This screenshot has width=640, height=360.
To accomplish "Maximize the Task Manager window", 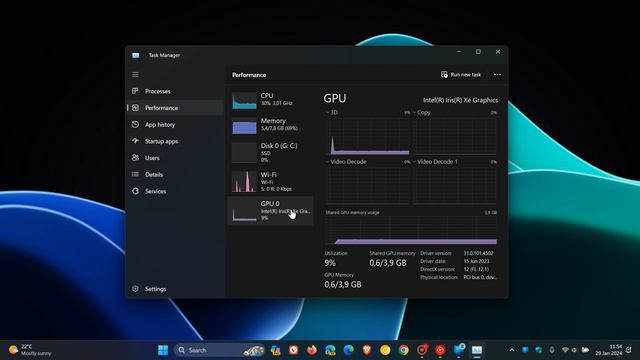I will click(478, 52).
